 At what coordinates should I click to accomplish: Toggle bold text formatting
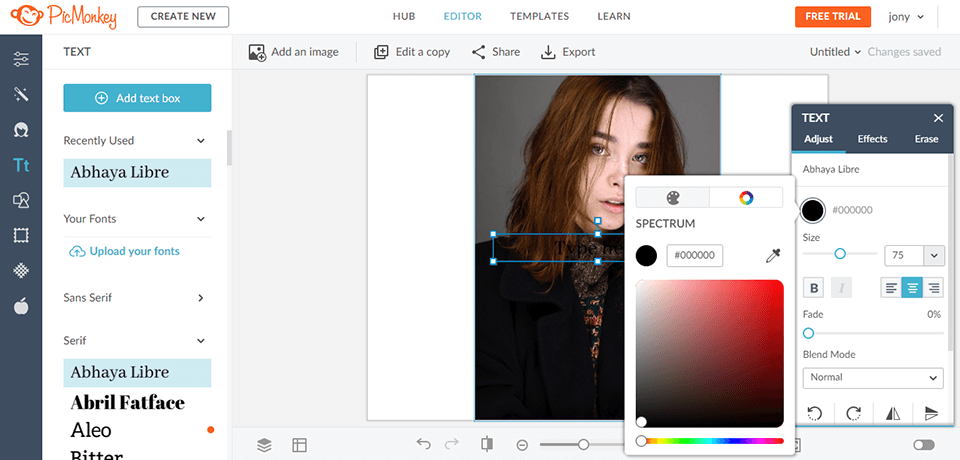pos(814,288)
